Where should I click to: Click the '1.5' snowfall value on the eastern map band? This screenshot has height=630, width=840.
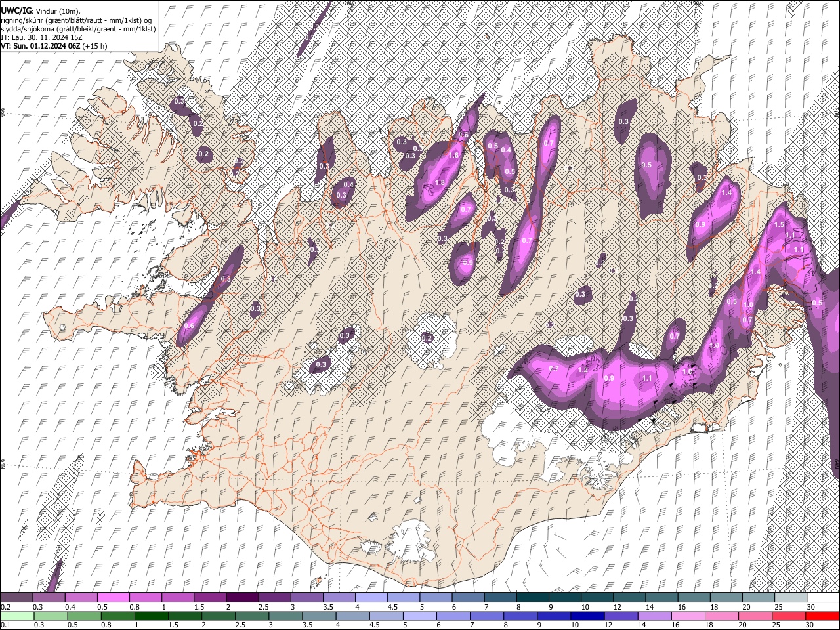780,224
